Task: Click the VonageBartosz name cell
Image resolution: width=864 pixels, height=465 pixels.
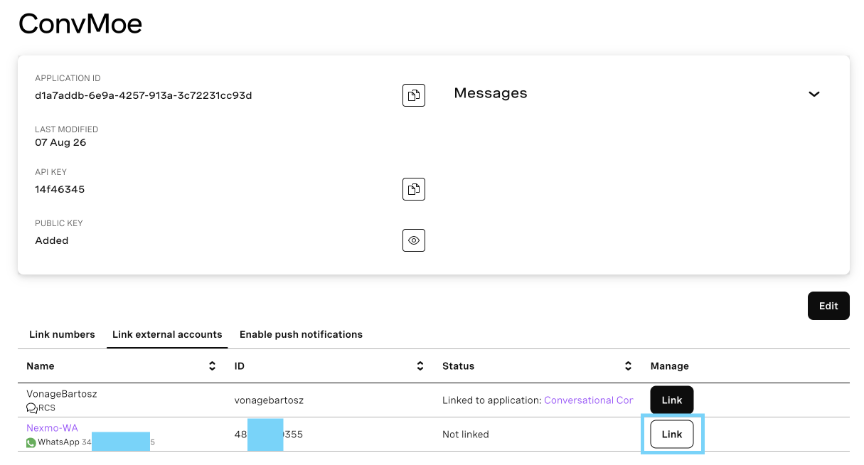Action: pyautogui.click(x=62, y=394)
